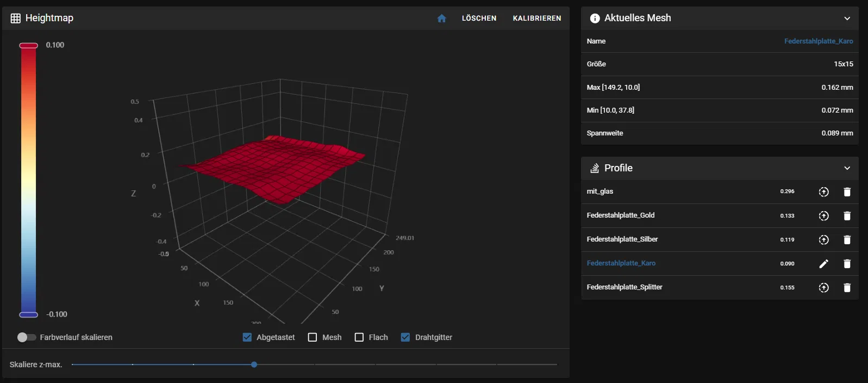Click the 15x15 Größe value
The width and height of the screenshot is (868, 383).
844,64
